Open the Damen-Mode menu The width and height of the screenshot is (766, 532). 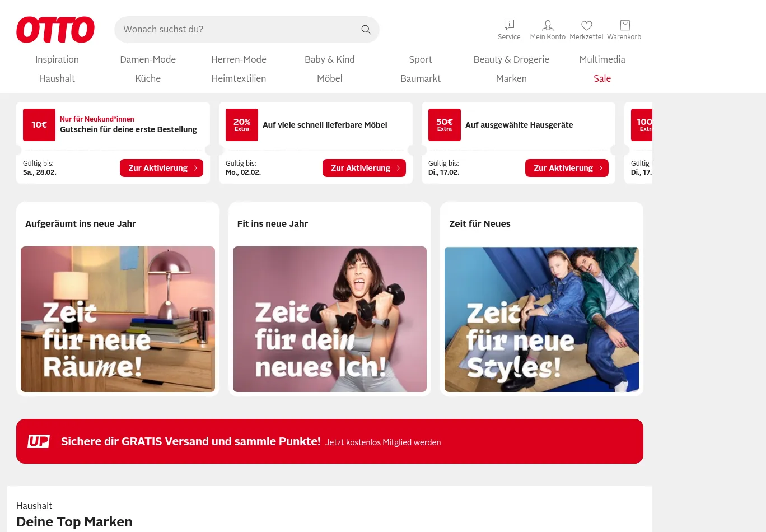click(148, 59)
